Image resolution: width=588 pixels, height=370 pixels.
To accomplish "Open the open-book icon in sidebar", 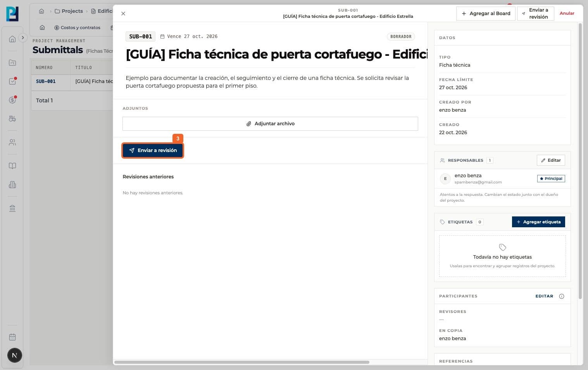I will 12,166.
